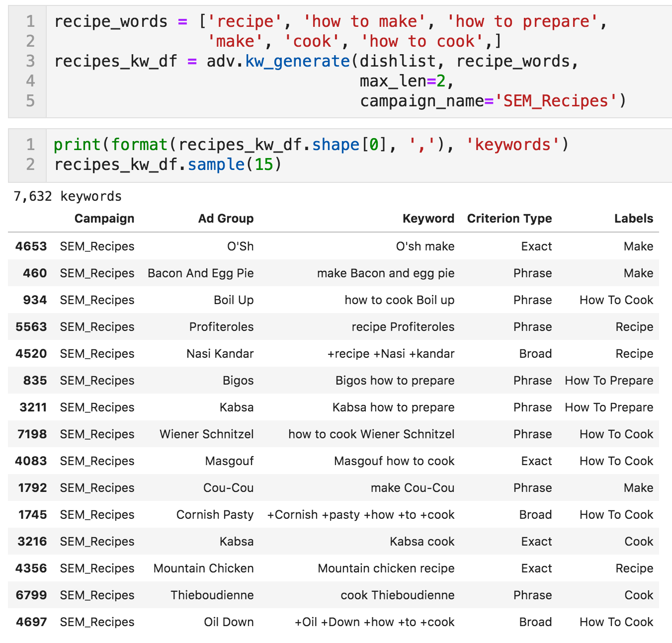Screen dimensions: 672x643
Task: Click the Bacon And Egg Pie ad group cell
Action: [x=200, y=273]
